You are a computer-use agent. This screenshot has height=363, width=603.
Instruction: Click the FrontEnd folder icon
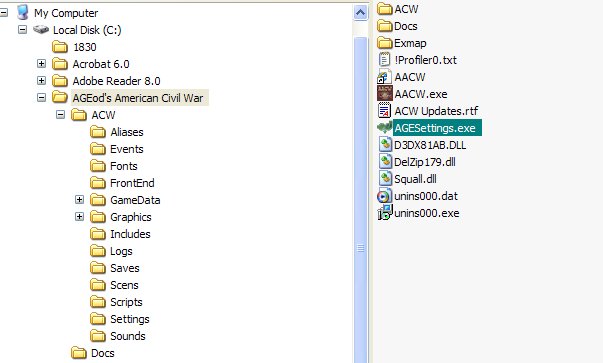tap(98, 183)
